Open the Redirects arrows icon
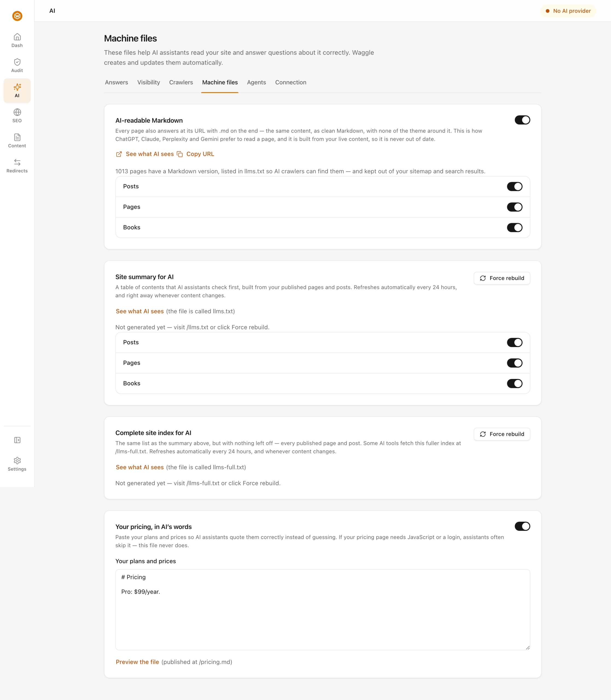The image size is (611, 700). click(17, 162)
